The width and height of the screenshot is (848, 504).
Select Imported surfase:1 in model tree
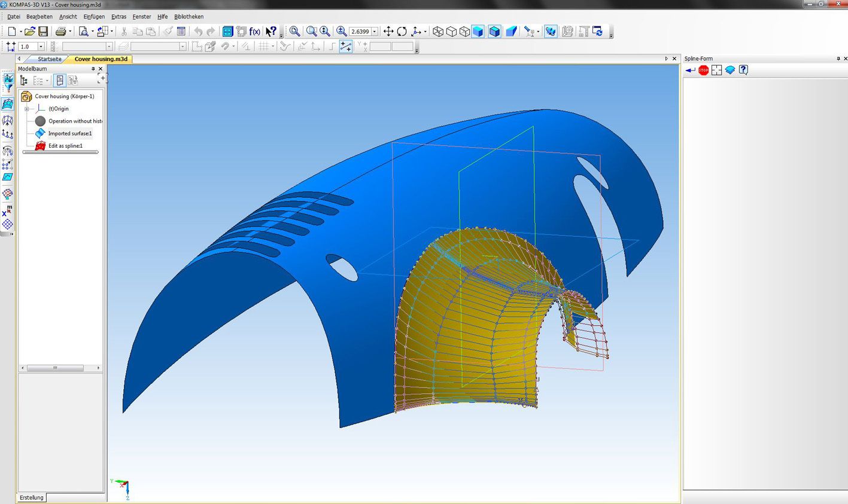point(69,133)
